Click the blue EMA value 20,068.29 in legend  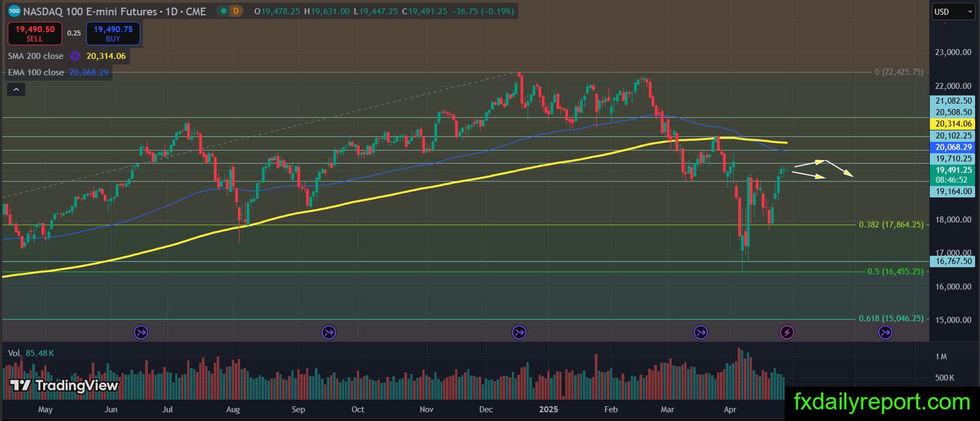pos(89,73)
